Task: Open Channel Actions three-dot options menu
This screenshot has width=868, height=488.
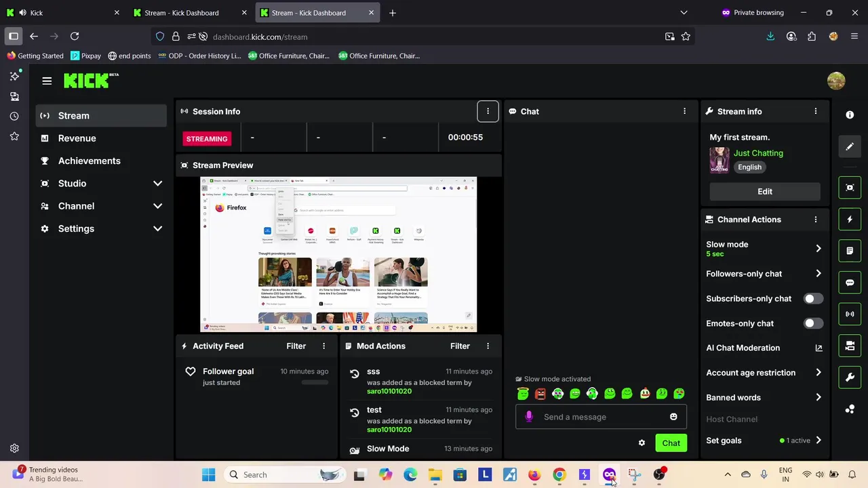Action: [816, 220]
